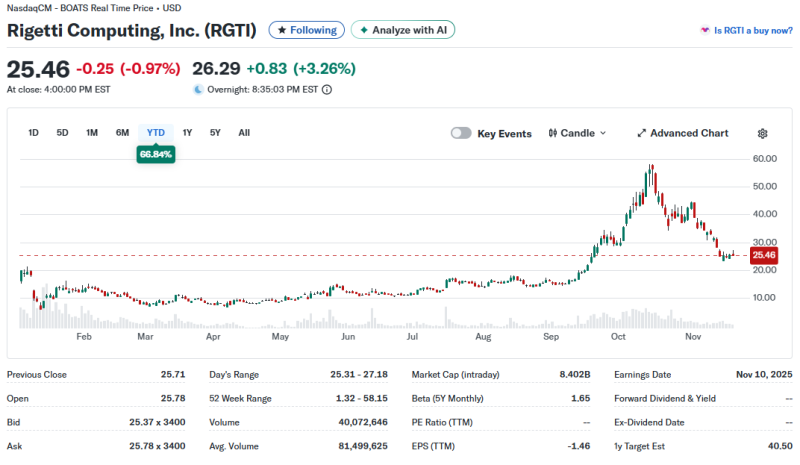This screenshot has width=800, height=465.
Task: Click the October peak candlestick near 58
Action: point(652,174)
